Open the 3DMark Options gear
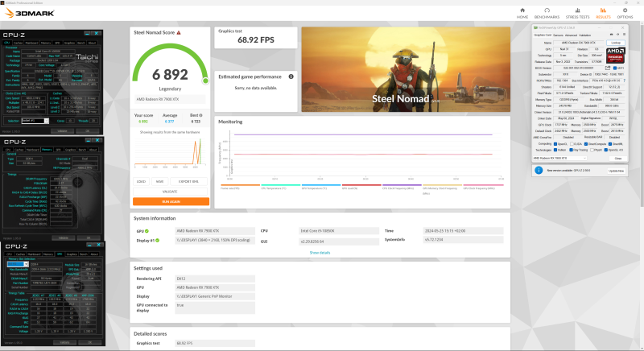 625,11
